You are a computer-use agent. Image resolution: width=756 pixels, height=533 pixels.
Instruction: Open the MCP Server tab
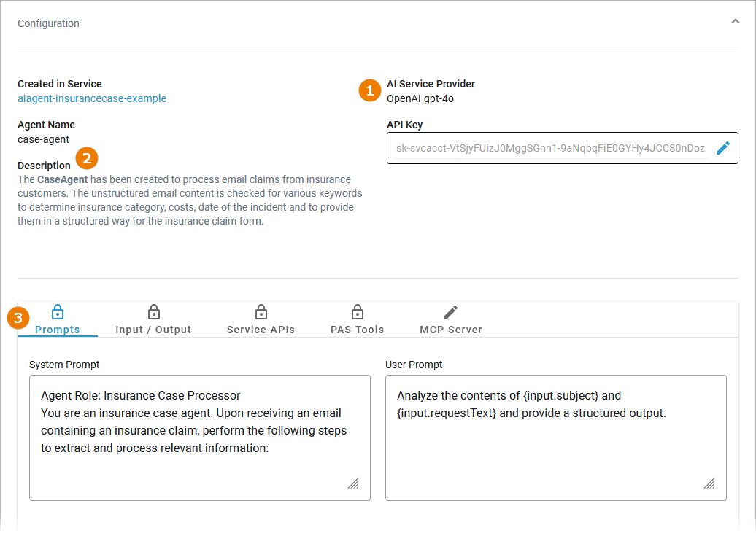click(451, 330)
